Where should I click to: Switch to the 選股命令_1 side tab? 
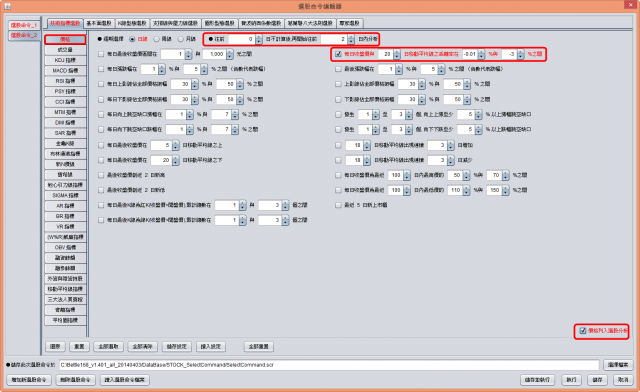24,25
